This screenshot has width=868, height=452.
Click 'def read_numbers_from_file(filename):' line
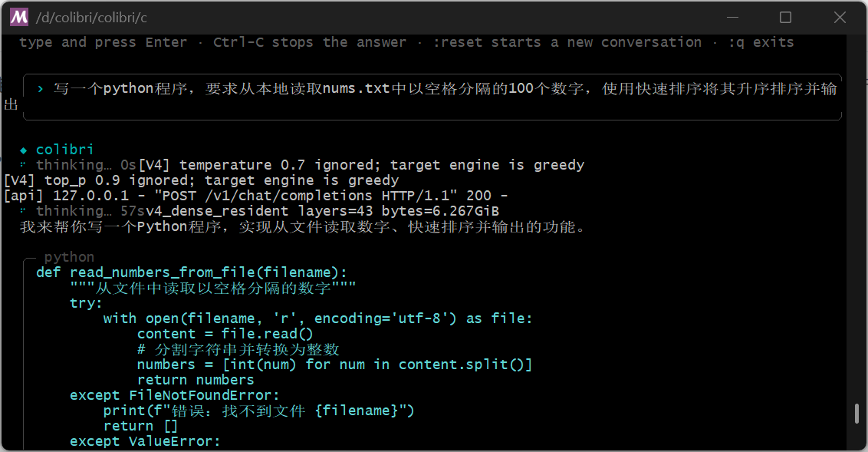192,272
